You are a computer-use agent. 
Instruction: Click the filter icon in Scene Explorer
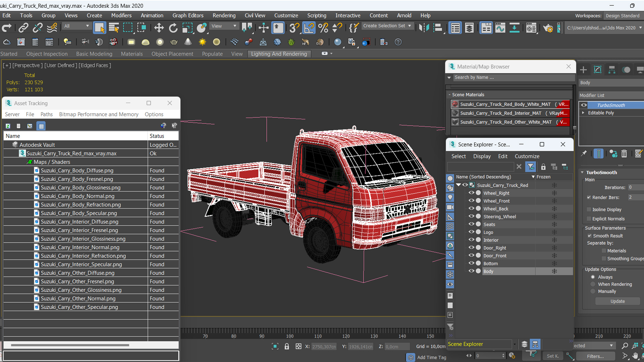click(x=531, y=167)
